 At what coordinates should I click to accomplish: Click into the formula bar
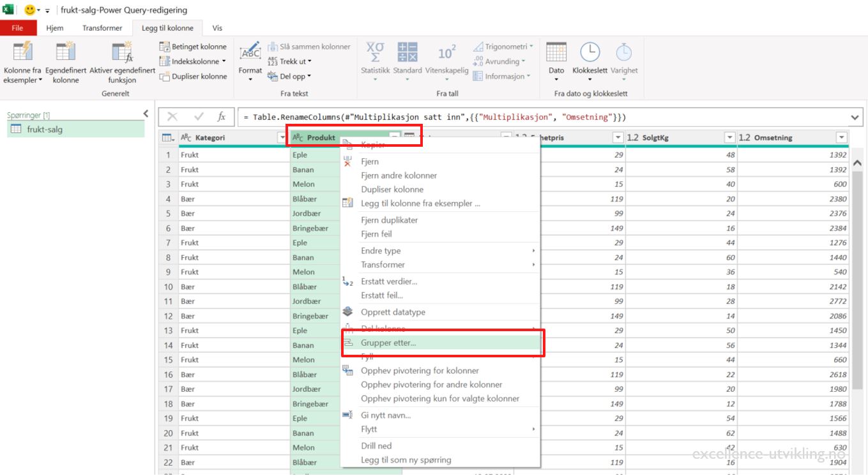click(x=543, y=117)
